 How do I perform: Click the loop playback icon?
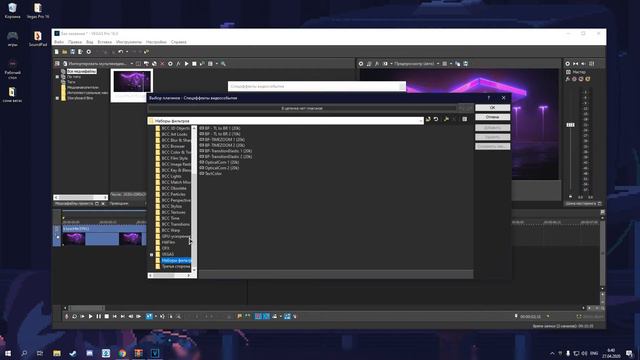74,316
